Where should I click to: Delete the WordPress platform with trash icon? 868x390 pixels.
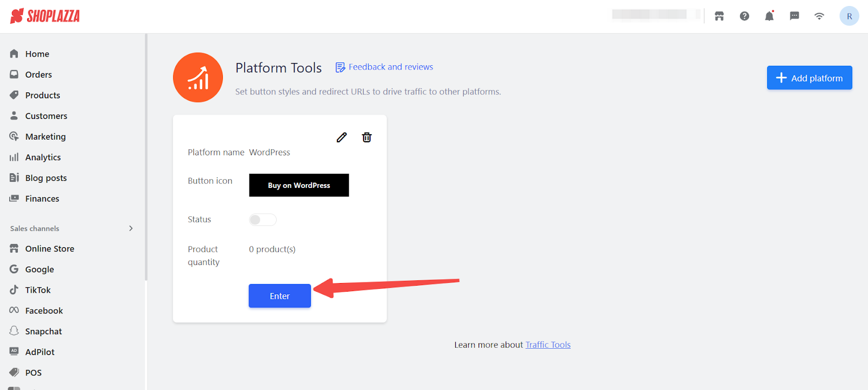click(x=367, y=137)
